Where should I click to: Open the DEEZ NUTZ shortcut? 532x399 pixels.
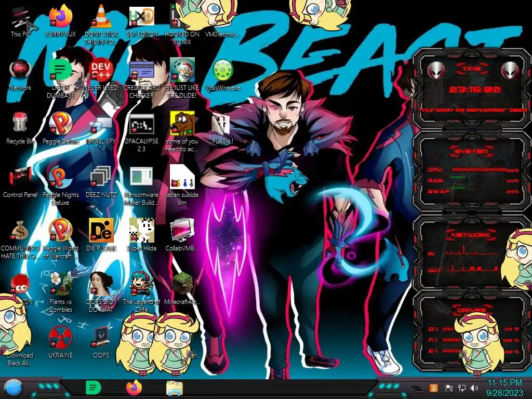click(x=101, y=182)
